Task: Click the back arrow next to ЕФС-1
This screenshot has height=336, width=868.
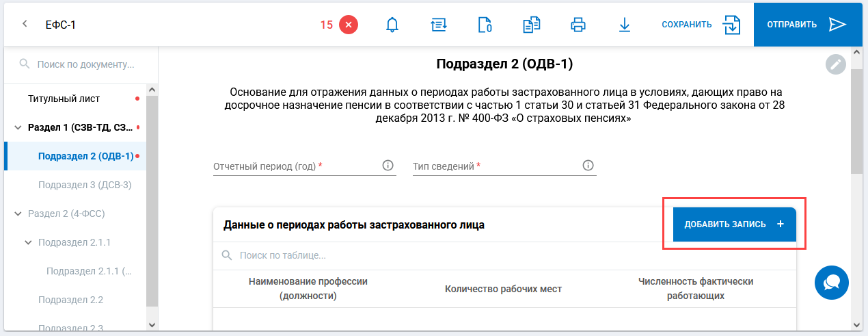Action: coord(25,24)
